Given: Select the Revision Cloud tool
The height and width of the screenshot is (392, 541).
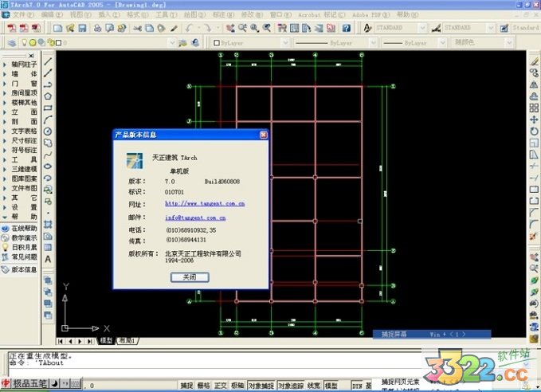Looking at the screenshot, I should coord(48,143).
